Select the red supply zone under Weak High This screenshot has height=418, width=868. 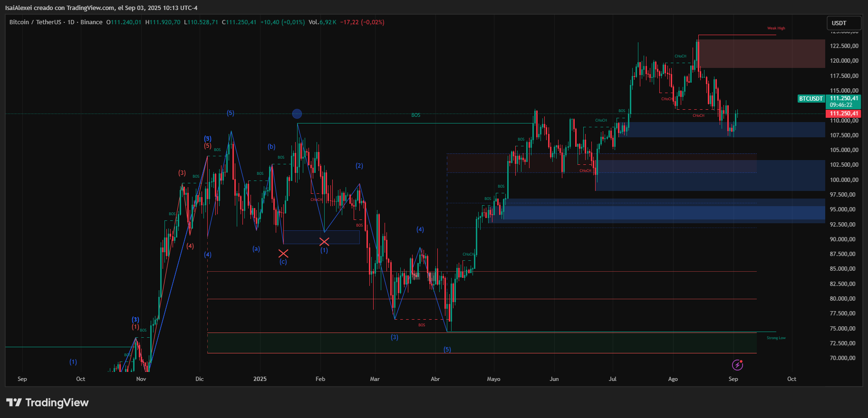click(762, 54)
